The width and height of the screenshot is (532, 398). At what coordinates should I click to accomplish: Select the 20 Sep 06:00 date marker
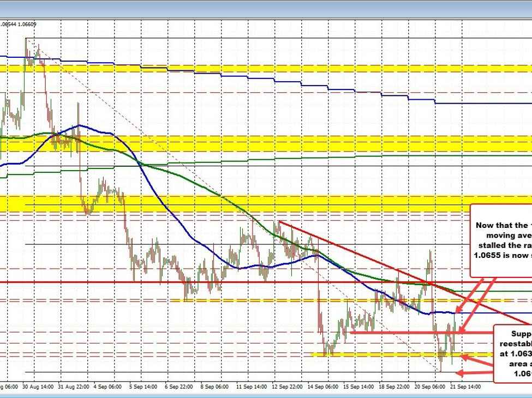tap(429, 386)
